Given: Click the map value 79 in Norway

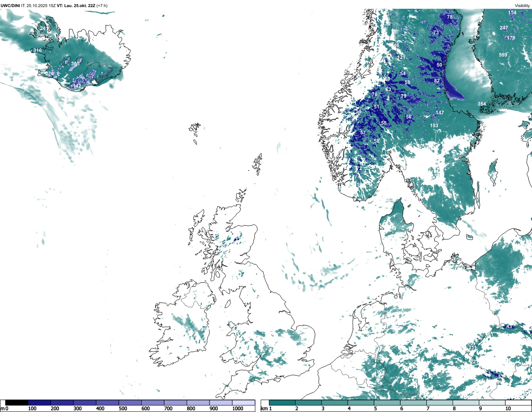Looking at the screenshot, I should click(404, 96).
